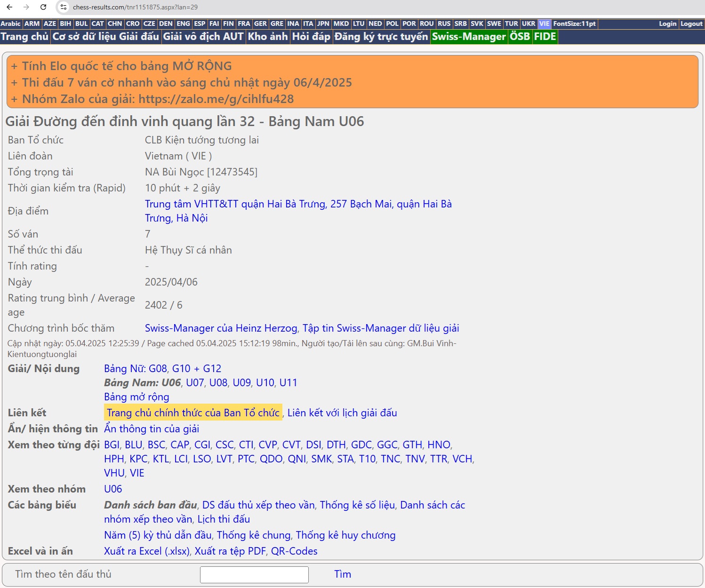
Task: Select the VIE language option
Action: pyautogui.click(x=544, y=24)
